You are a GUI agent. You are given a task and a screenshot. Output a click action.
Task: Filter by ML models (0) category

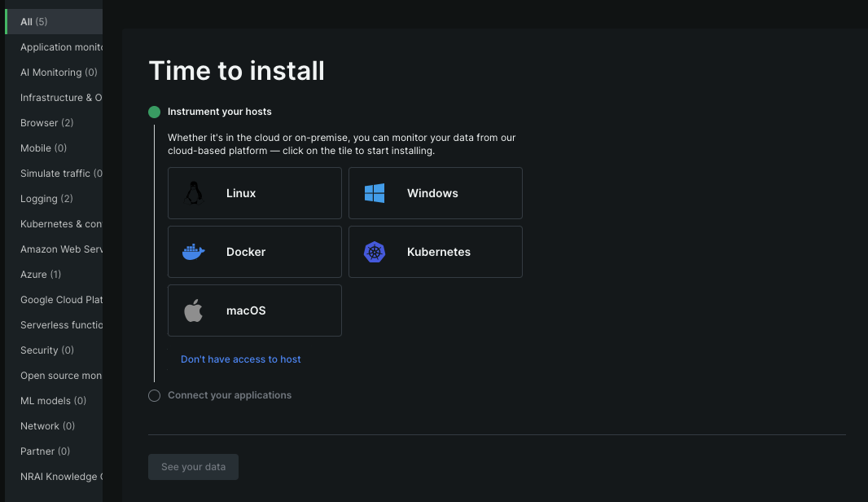[x=55, y=401]
